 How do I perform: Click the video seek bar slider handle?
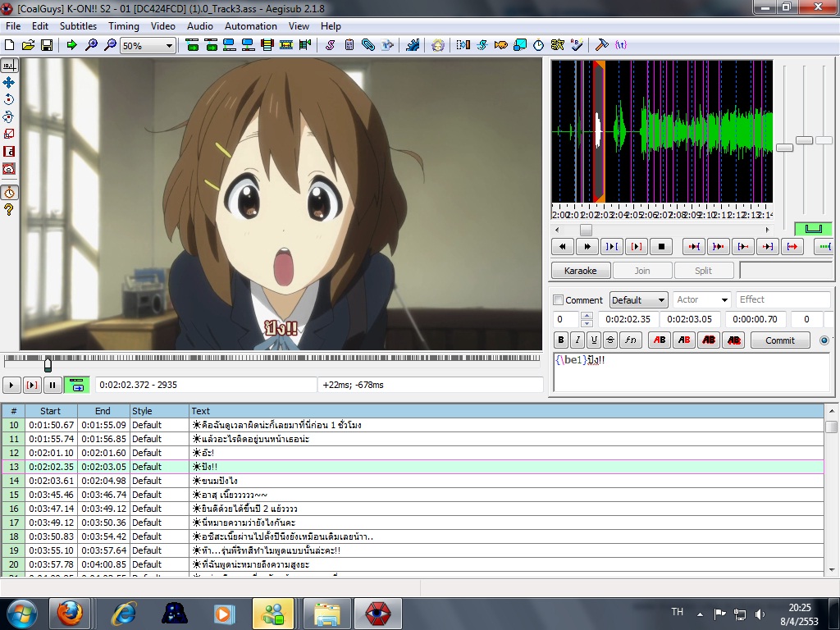tap(48, 363)
